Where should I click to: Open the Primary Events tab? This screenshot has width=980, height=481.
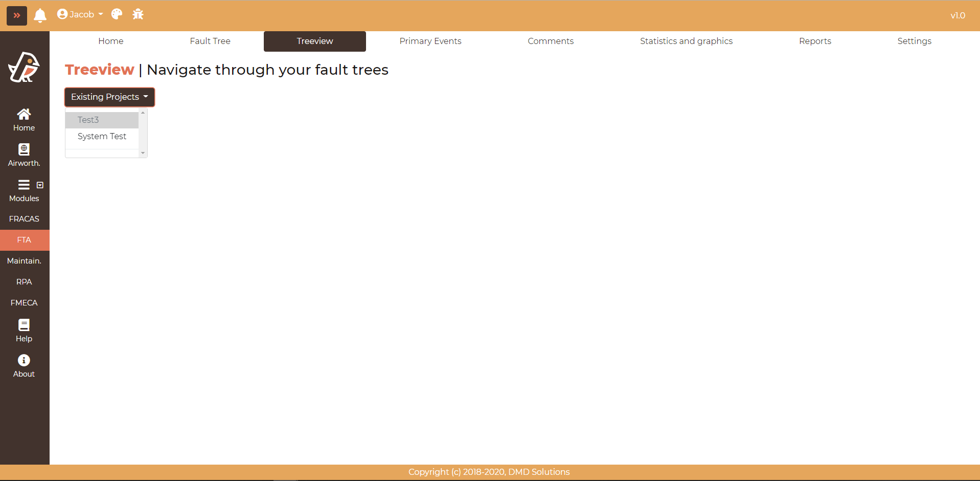click(430, 41)
